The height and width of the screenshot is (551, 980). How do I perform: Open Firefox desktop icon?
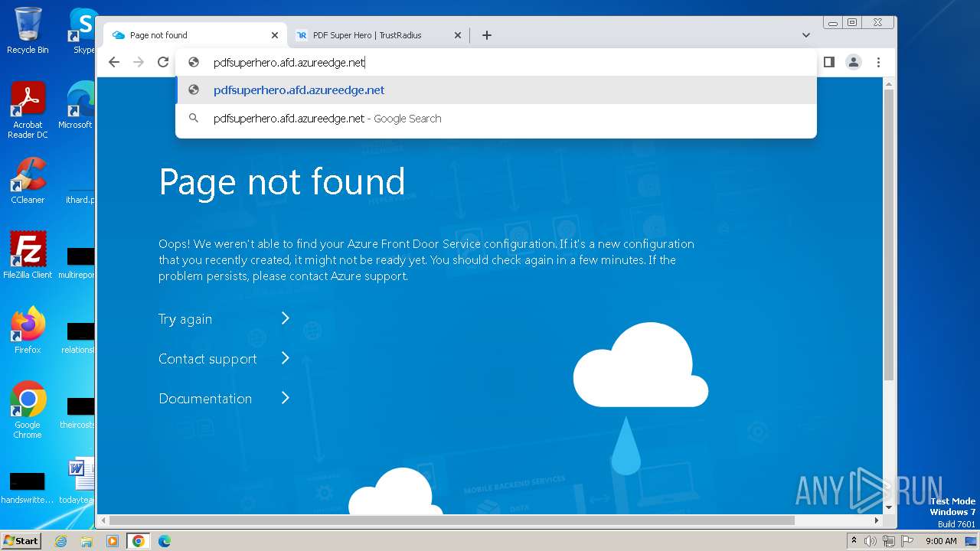pyautogui.click(x=28, y=331)
